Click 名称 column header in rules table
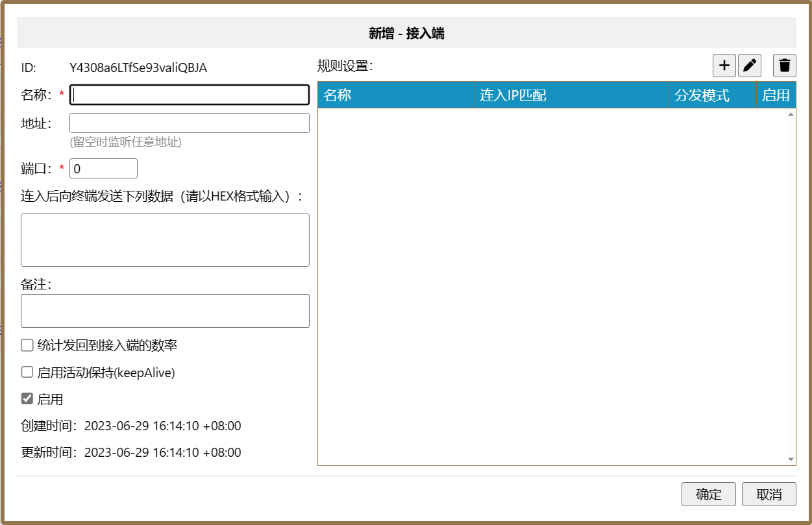Viewport: 812px width, 525px height. click(396, 95)
